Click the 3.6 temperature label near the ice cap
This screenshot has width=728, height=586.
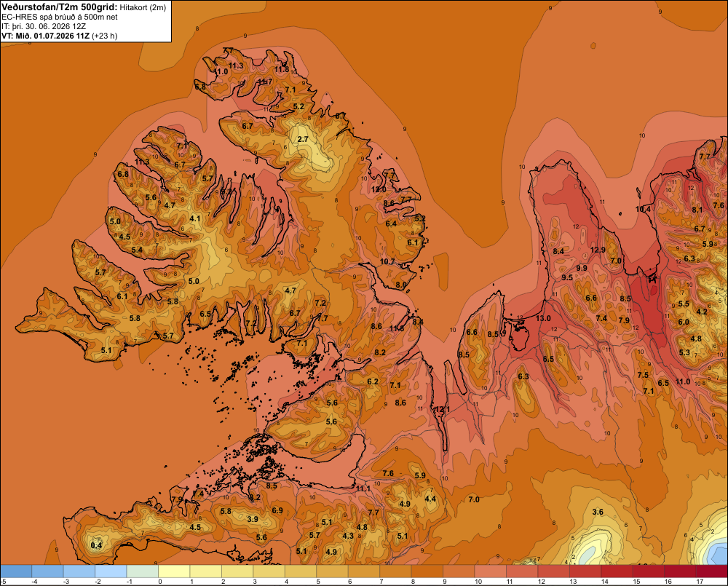598,512
